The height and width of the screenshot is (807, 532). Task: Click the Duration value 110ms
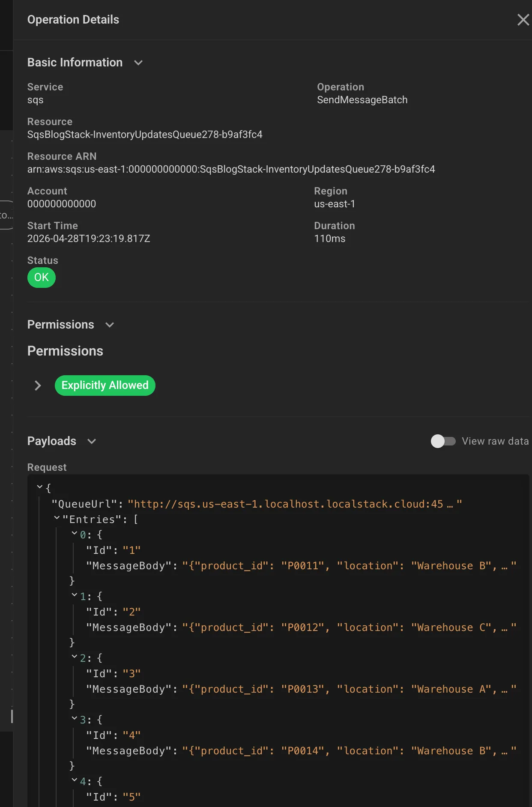(x=330, y=239)
